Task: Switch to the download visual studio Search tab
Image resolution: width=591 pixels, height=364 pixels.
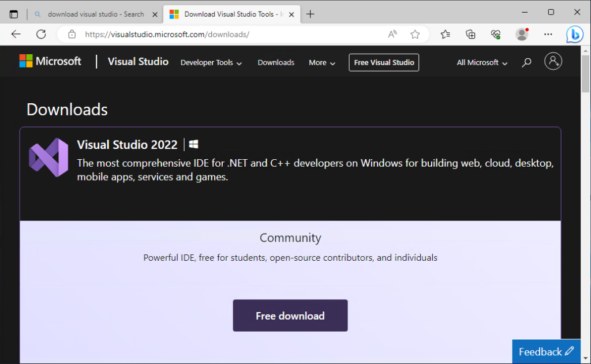Action: point(96,14)
